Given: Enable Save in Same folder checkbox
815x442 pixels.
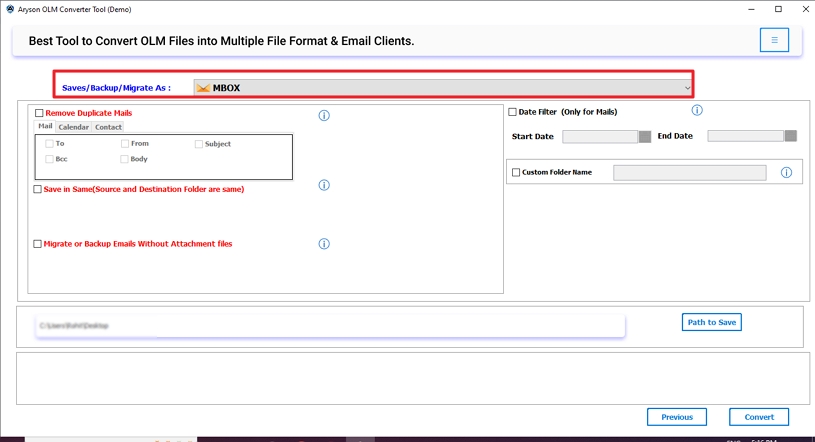Looking at the screenshot, I should (x=37, y=189).
